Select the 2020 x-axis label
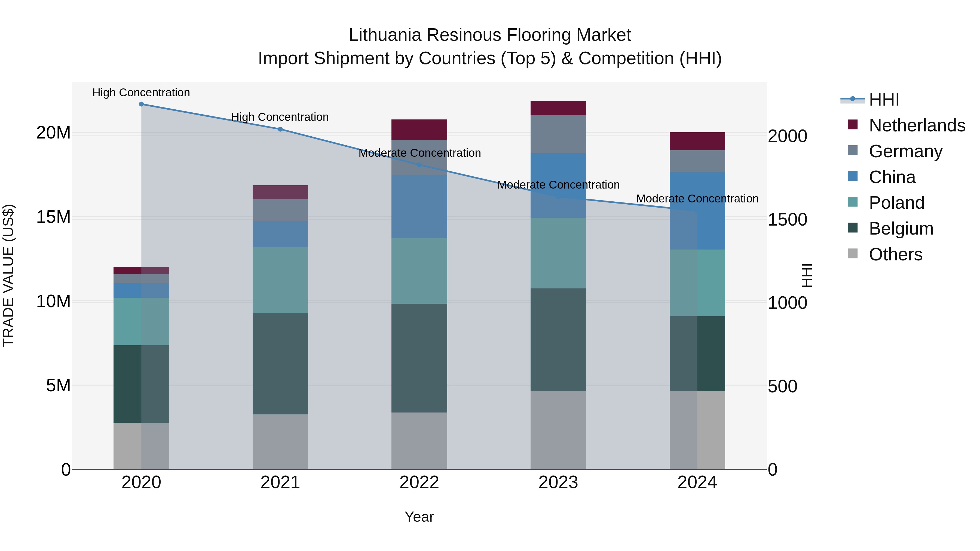This screenshot has width=980, height=551. 141,482
